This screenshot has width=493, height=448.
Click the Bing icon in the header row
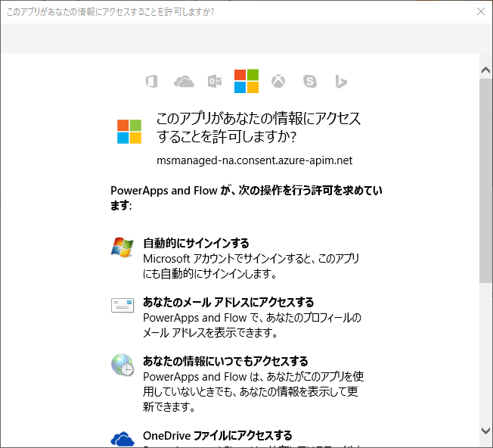click(341, 82)
